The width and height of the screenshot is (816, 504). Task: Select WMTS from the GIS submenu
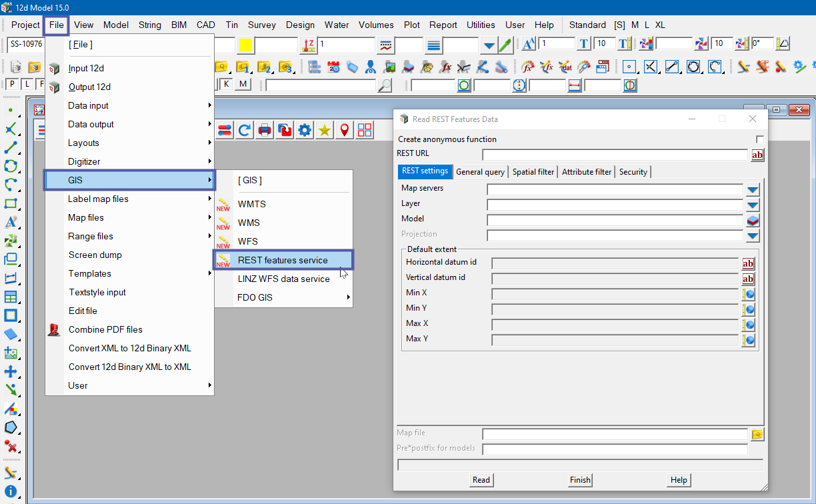coord(251,204)
